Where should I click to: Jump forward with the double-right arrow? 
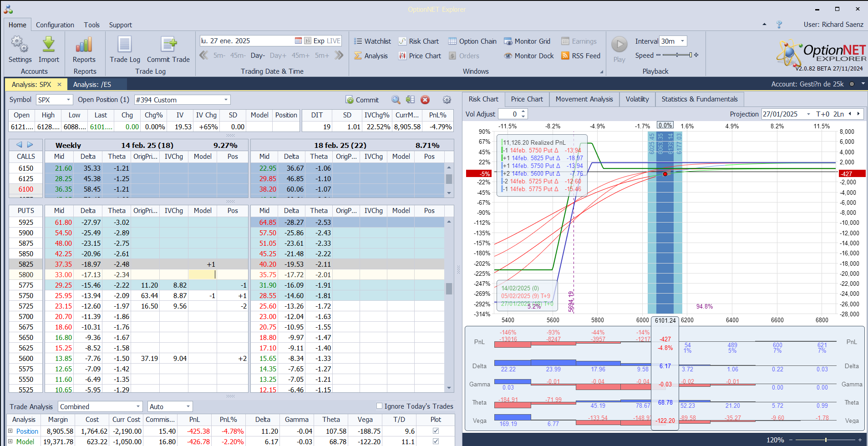[339, 56]
